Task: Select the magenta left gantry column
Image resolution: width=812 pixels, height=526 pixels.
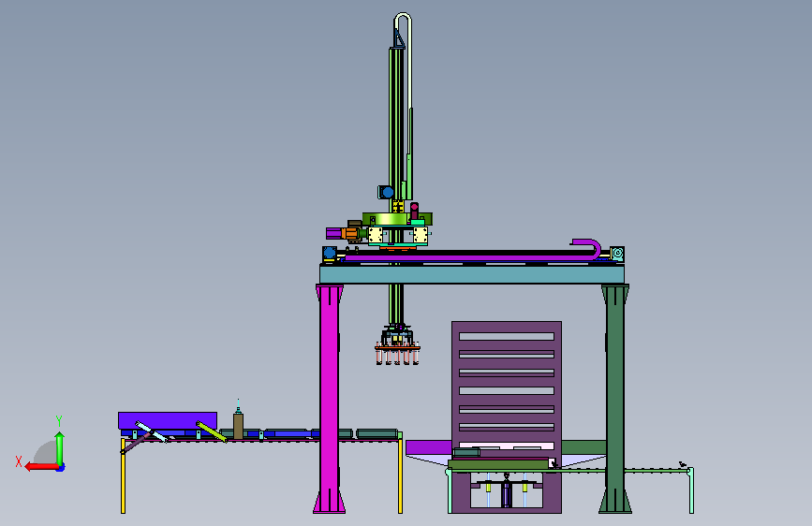Action: pyautogui.click(x=330, y=399)
